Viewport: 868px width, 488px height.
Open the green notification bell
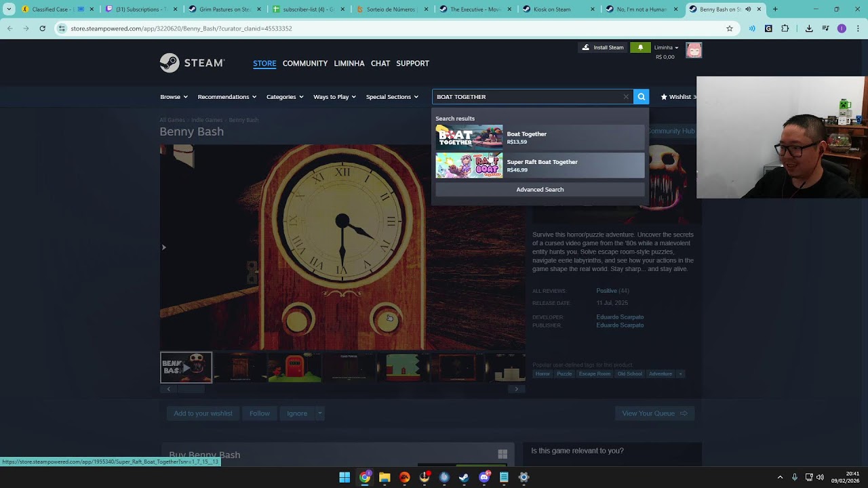click(x=640, y=47)
